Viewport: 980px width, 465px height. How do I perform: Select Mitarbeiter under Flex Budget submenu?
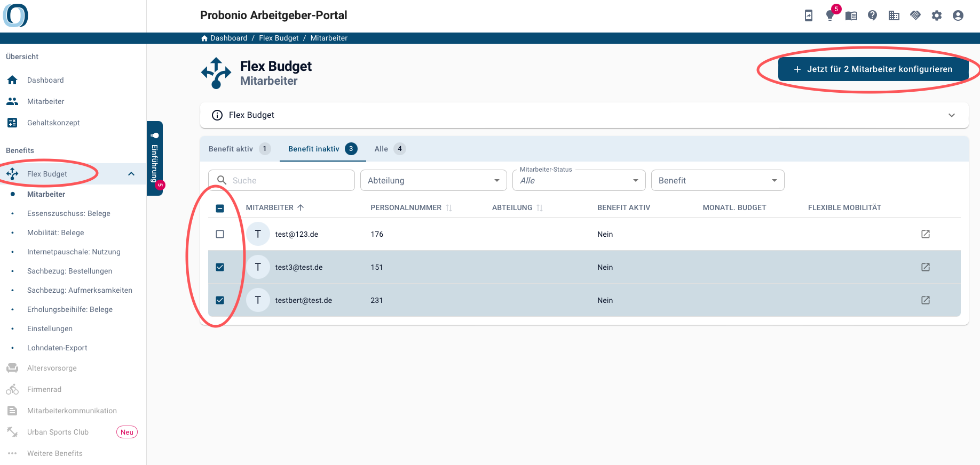[x=46, y=194]
